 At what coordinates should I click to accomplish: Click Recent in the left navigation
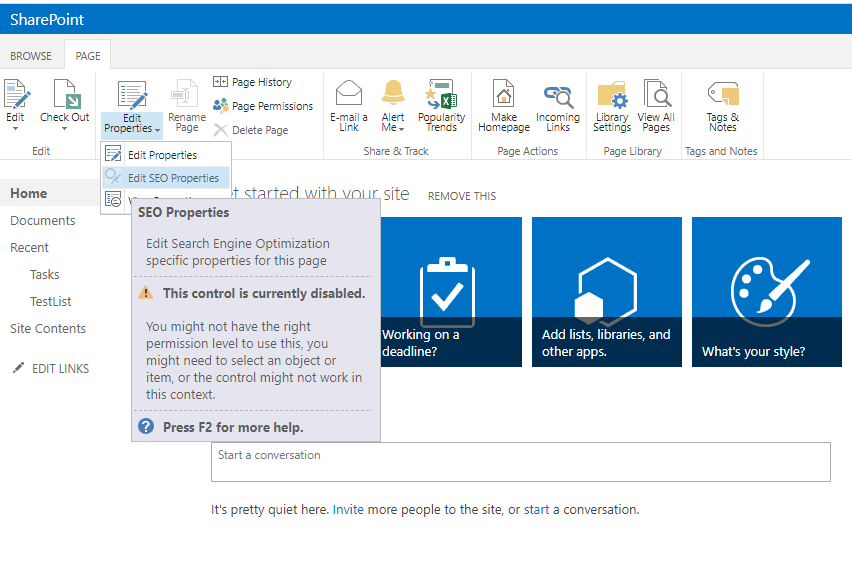click(29, 248)
